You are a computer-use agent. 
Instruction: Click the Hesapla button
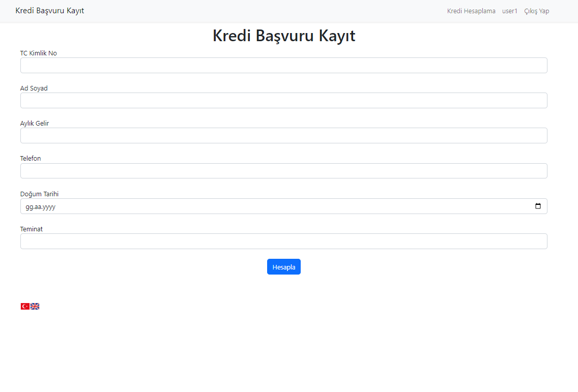click(x=284, y=266)
